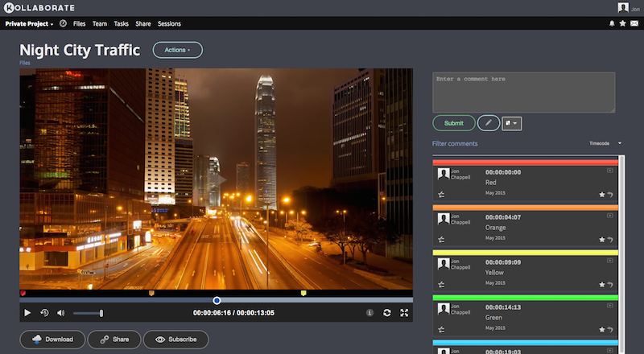Download the video file
Screen dimensions: 644x354
(x=52, y=340)
